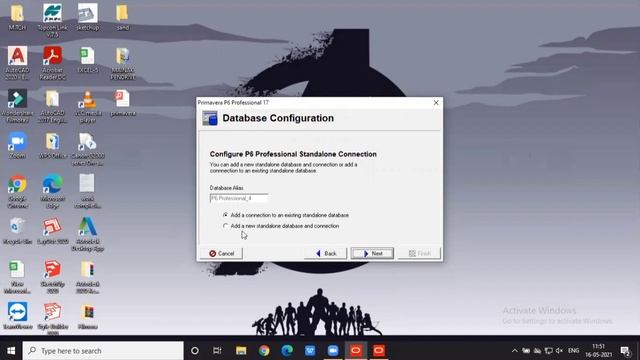Select the MUMBAI PENDRIVE folder icon

(122, 62)
